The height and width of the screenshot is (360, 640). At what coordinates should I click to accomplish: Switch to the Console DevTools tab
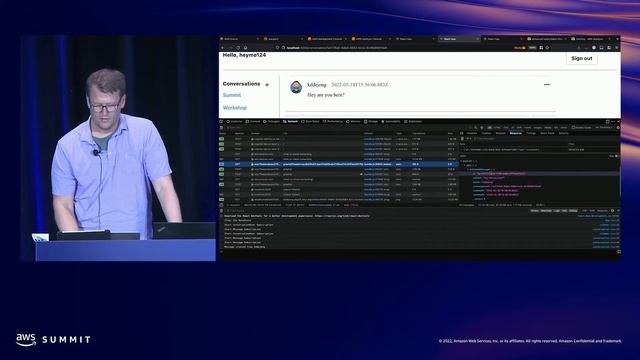(x=253, y=122)
